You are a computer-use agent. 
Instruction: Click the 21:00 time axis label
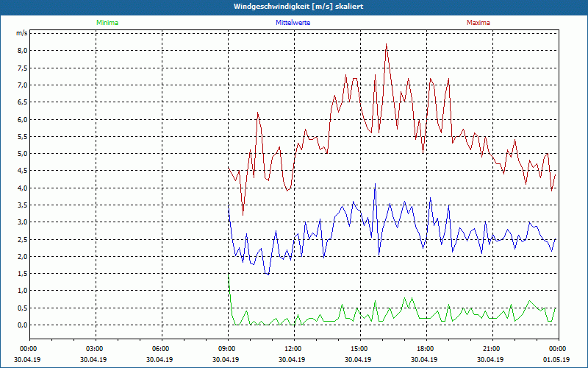point(490,349)
